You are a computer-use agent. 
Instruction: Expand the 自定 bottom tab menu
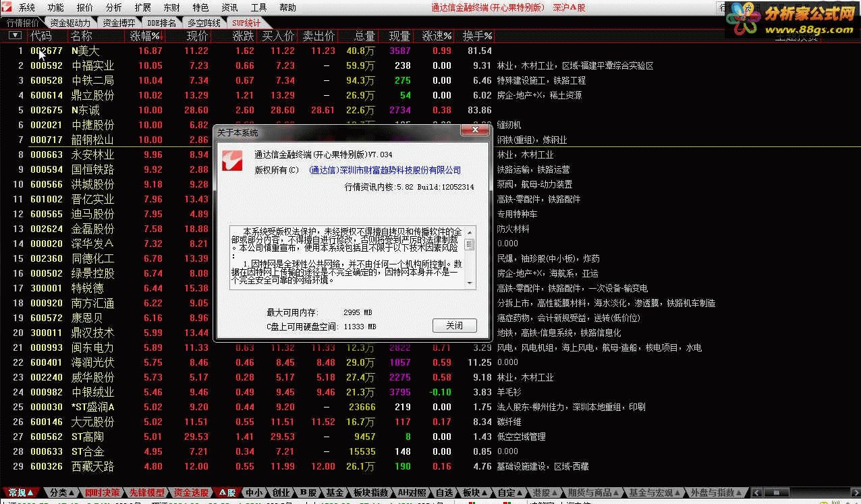[x=510, y=493]
